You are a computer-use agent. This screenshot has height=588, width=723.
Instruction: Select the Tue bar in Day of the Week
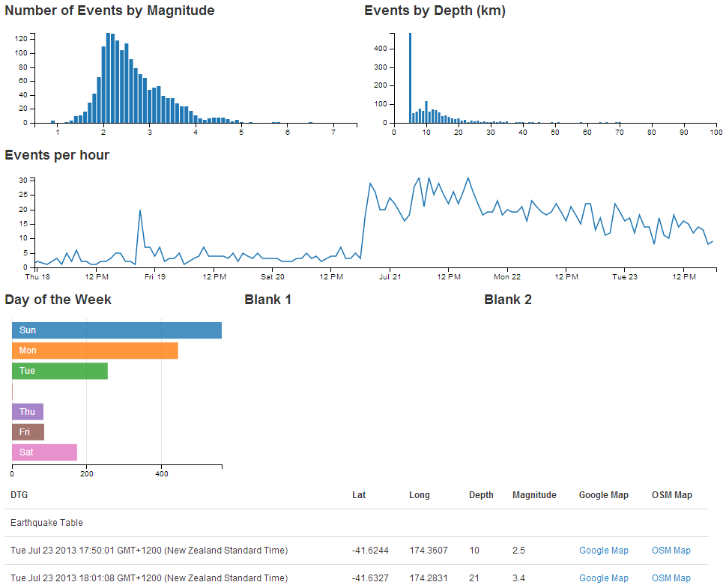pos(58,370)
